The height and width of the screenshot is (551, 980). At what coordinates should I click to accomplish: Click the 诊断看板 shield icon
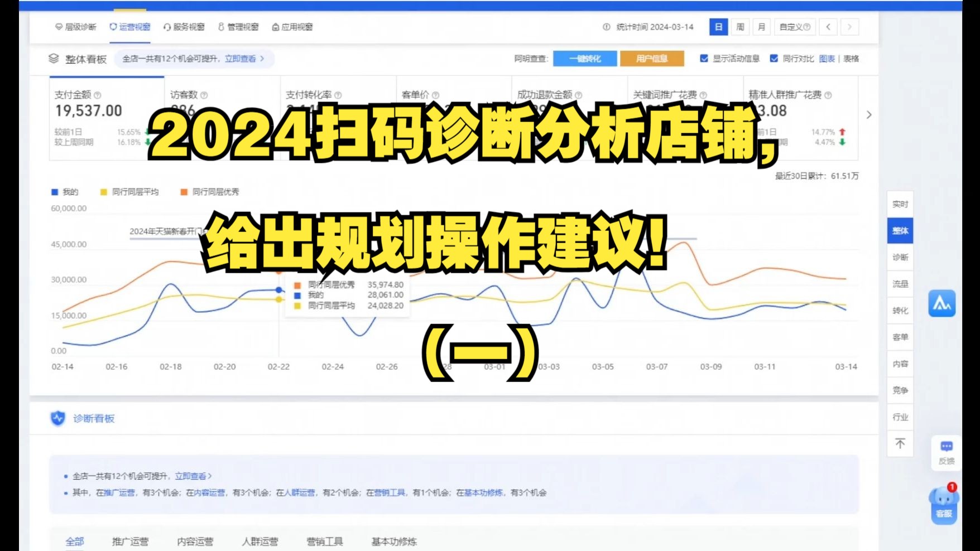[x=58, y=418]
